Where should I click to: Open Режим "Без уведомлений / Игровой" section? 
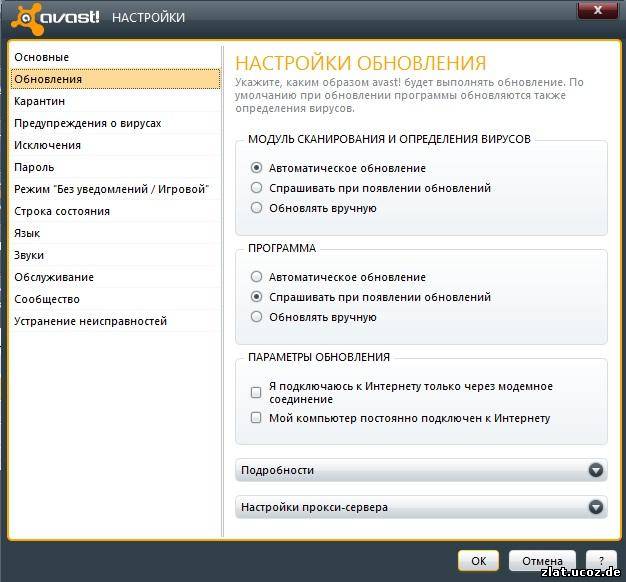click(116, 189)
